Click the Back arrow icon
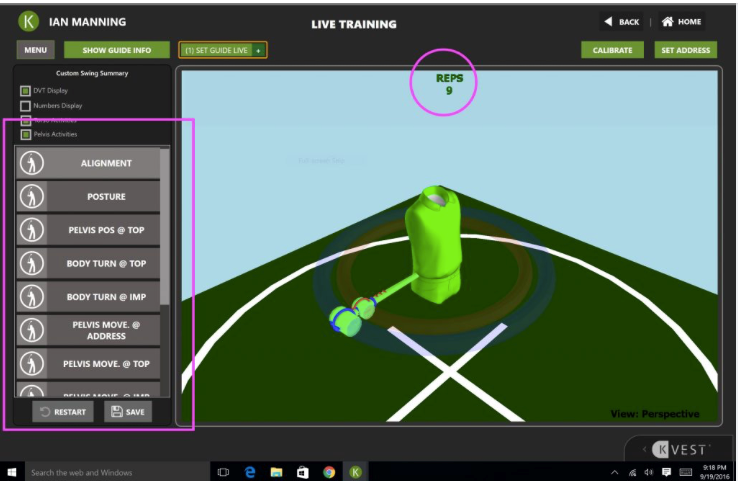 click(x=608, y=22)
